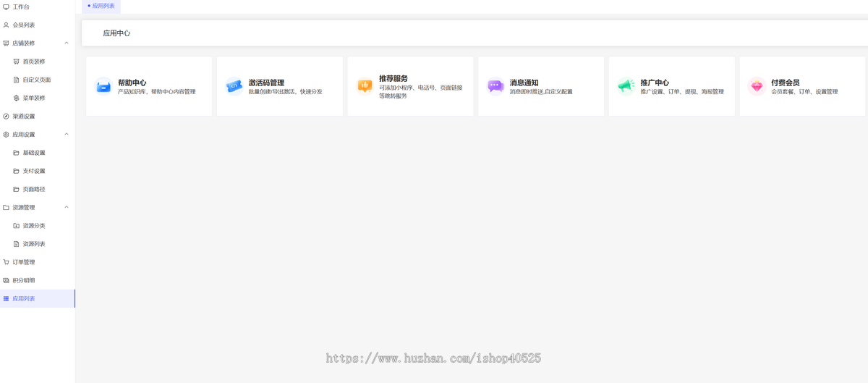The width and height of the screenshot is (868, 383).
Task: Click the 页面路径 folder icon
Action: pos(17,189)
